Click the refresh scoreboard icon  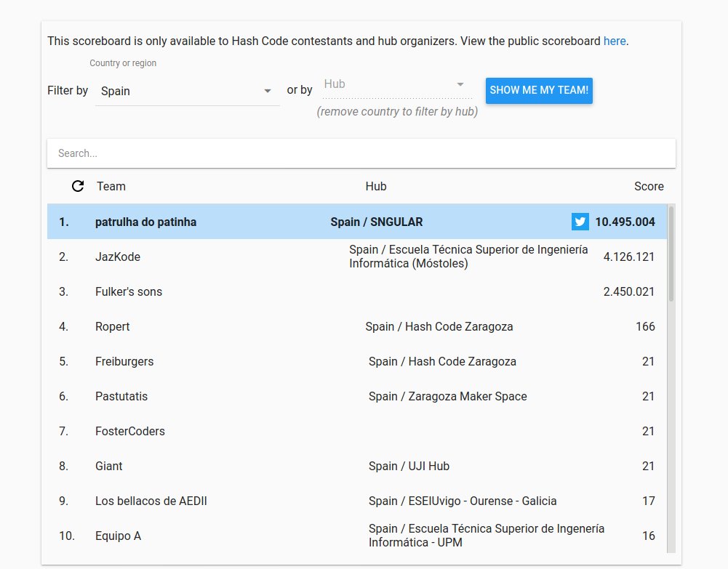78,186
